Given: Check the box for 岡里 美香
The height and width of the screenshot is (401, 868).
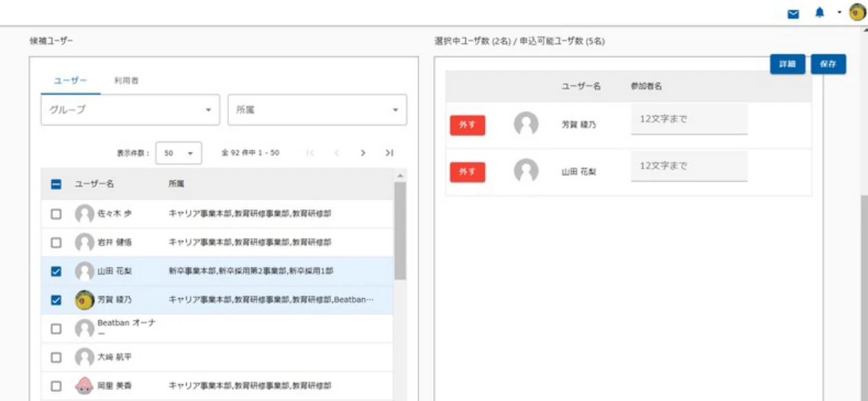Looking at the screenshot, I should (57, 387).
